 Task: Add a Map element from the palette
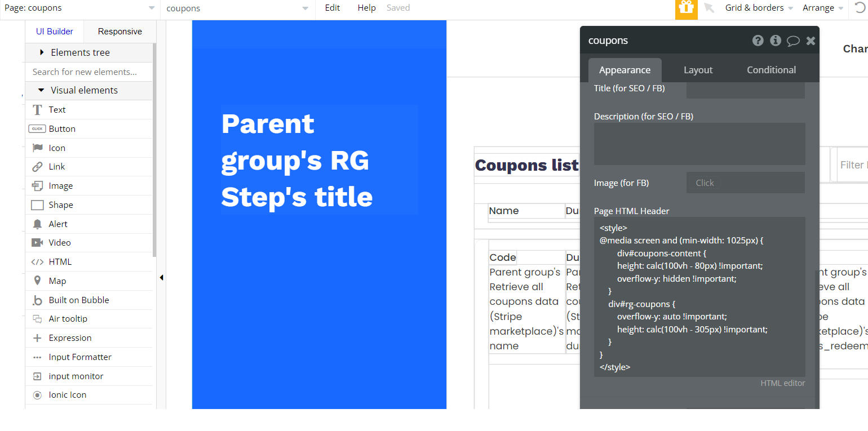tap(89, 281)
